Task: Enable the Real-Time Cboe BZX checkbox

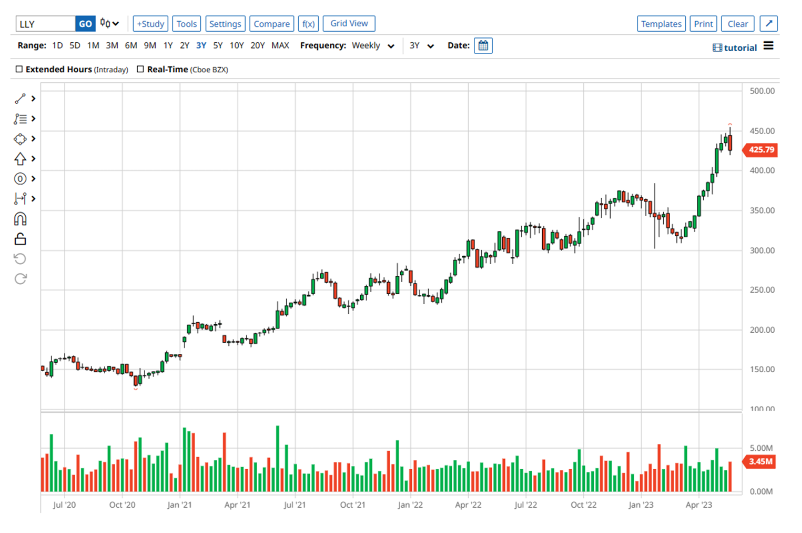Action: point(140,69)
